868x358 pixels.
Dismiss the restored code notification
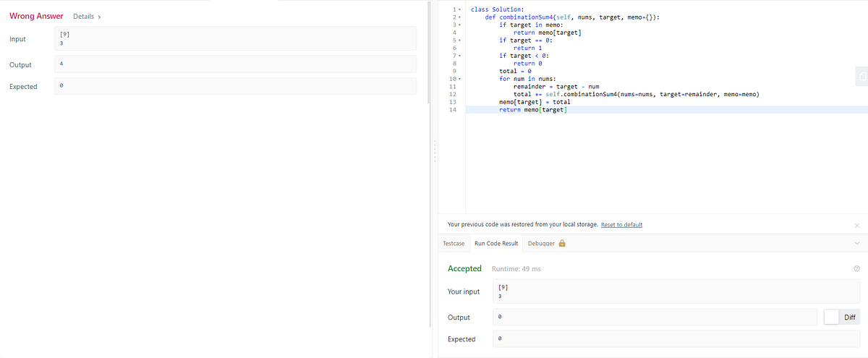click(857, 226)
